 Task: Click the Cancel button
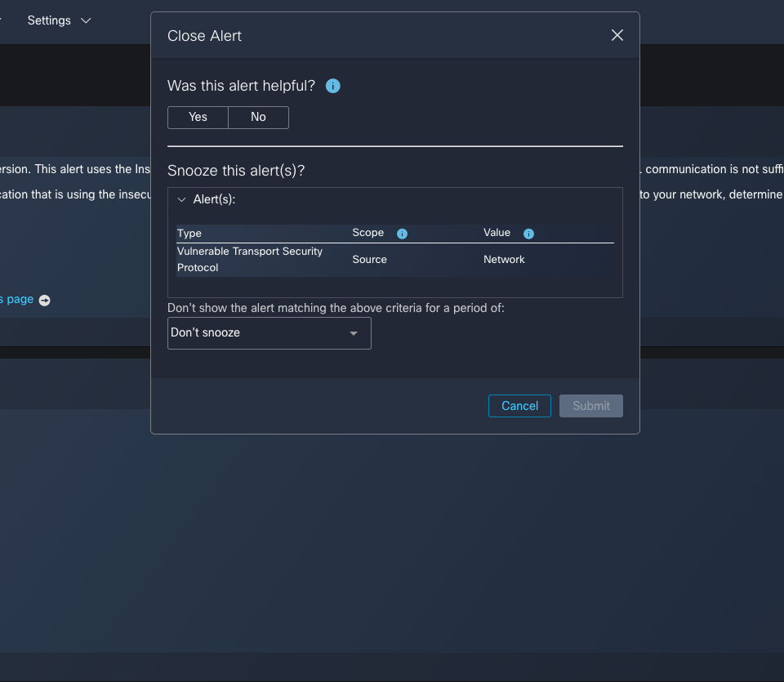click(519, 405)
